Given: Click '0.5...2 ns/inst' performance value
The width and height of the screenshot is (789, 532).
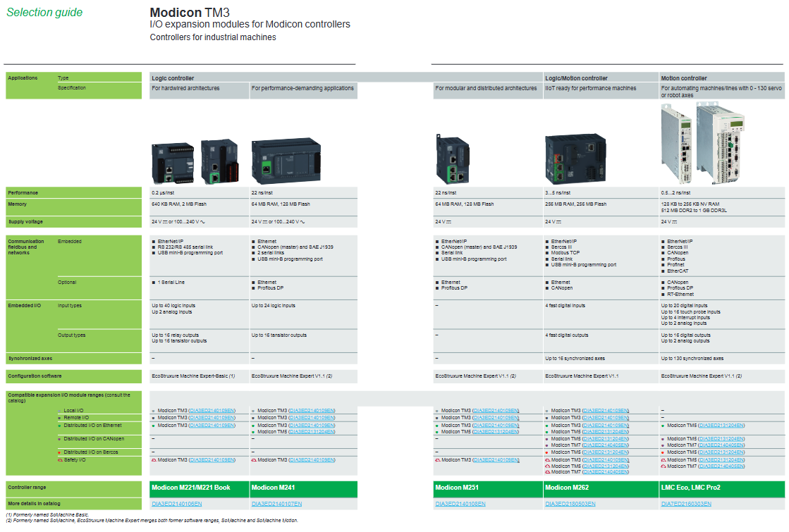Looking at the screenshot, I should click(x=675, y=193).
